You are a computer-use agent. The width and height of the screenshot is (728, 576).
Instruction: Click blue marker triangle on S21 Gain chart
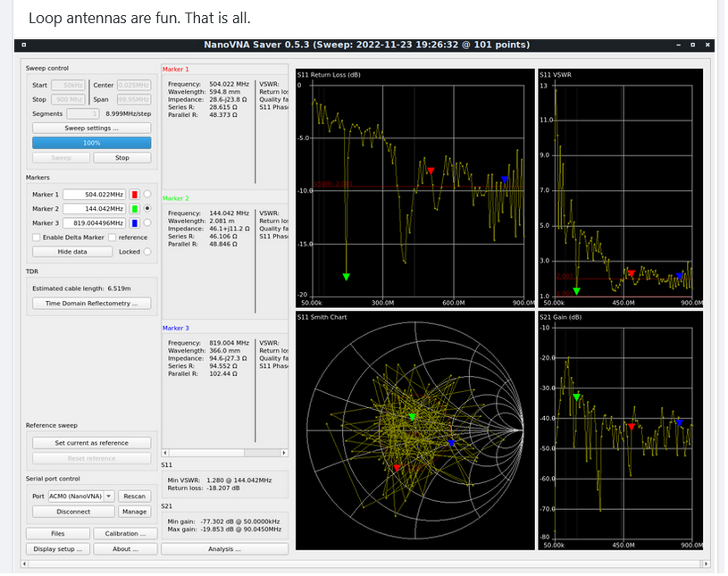[679, 422]
